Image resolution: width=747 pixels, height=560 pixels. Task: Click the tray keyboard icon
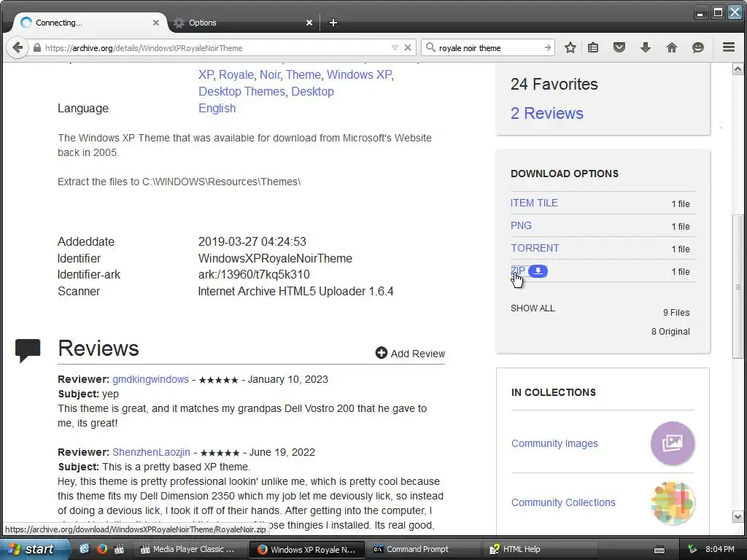(659, 550)
